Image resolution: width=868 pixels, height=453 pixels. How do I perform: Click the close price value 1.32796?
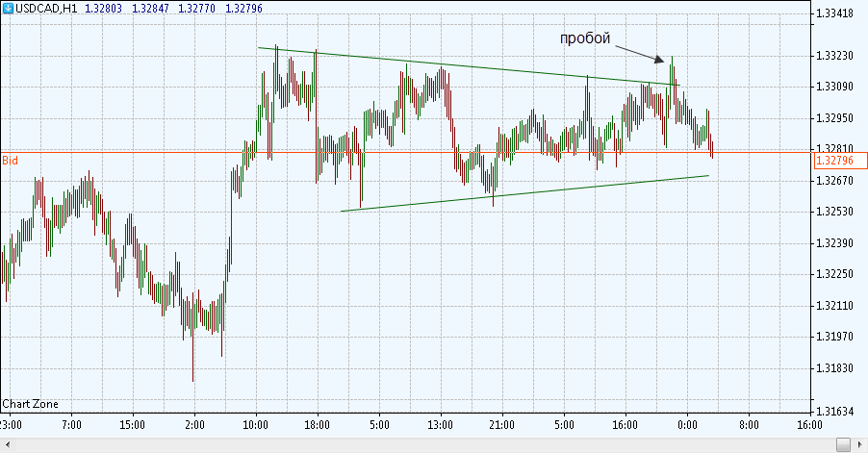243,9
